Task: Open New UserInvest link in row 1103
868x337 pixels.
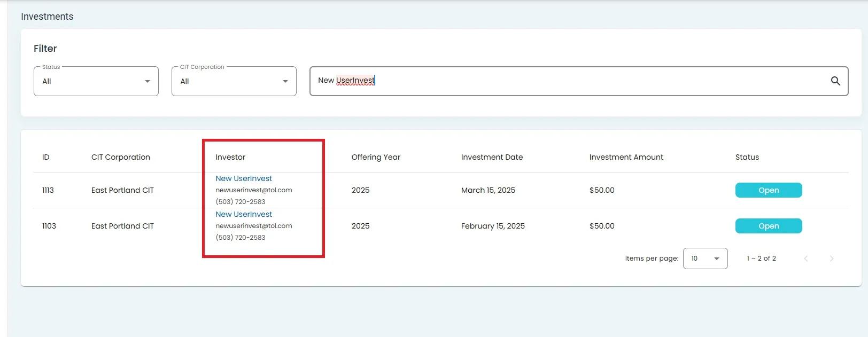Action: (244, 214)
